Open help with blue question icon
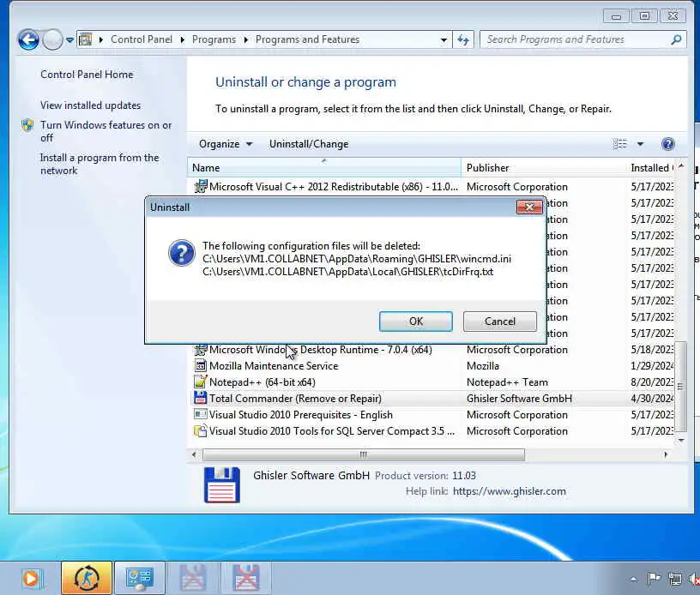The width and height of the screenshot is (700, 595). pyautogui.click(x=668, y=144)
